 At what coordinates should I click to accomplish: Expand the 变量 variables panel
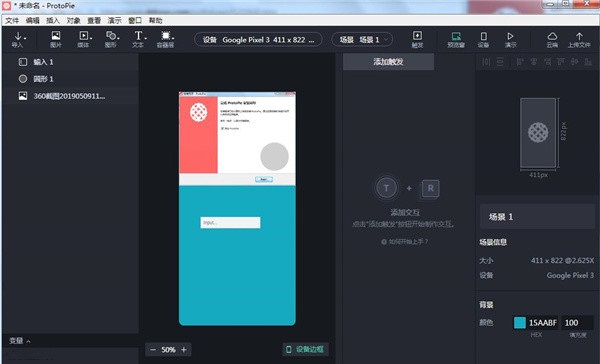coord(20,341)
